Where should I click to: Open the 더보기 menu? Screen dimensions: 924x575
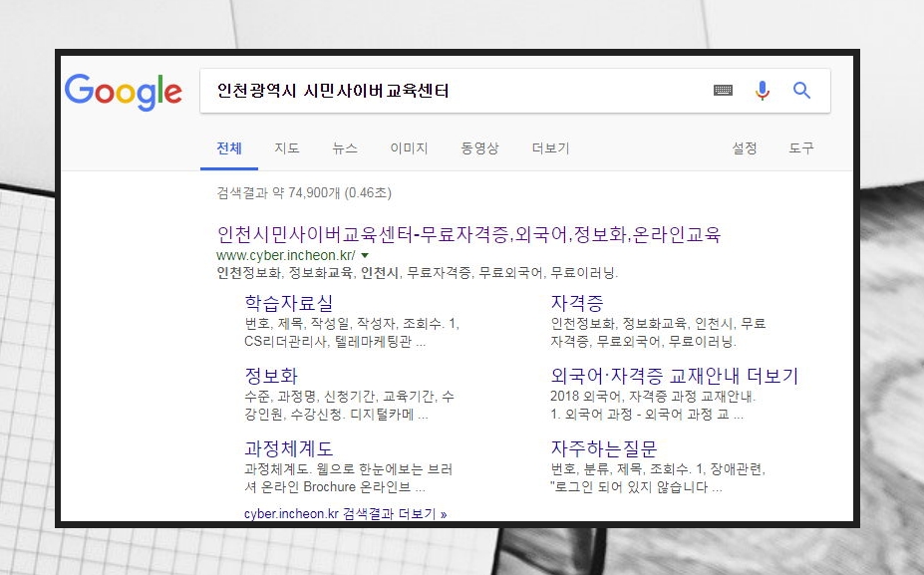550,148
